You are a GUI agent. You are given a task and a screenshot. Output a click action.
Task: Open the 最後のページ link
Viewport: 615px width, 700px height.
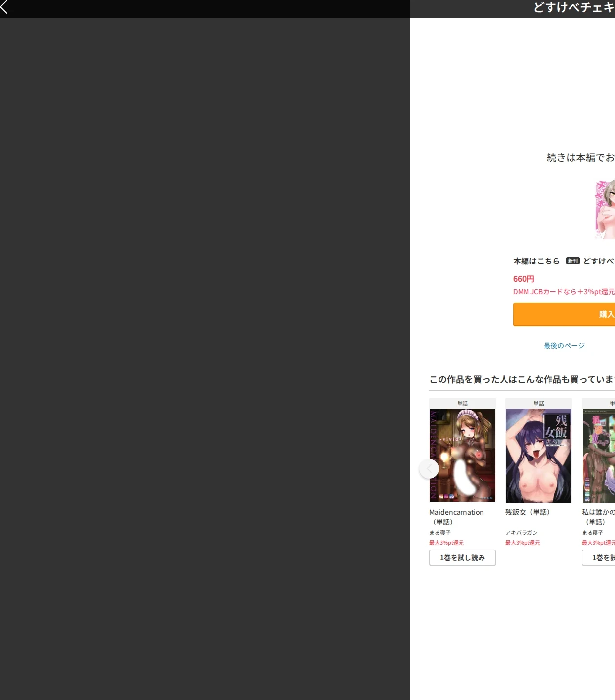click(x=564, y=346)
